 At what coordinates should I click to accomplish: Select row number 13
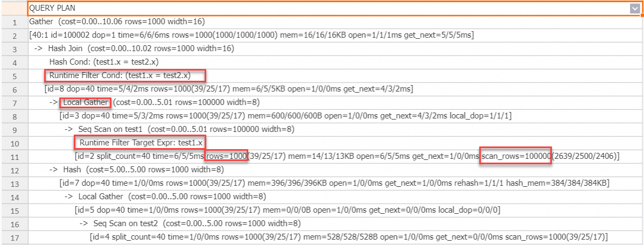[x=13, y=183]
